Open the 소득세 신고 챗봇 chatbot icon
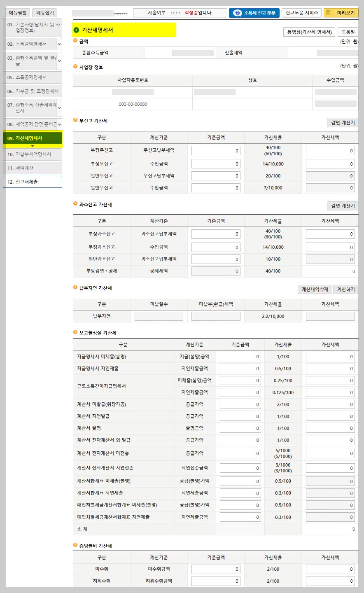The height and width of the screenshot is (593, 364). [x=237, y=13]
